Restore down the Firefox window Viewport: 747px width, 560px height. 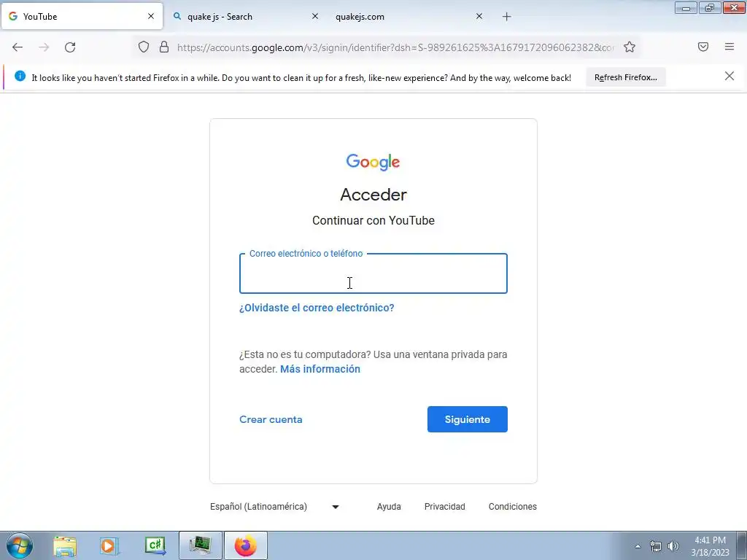coord(710,7)
